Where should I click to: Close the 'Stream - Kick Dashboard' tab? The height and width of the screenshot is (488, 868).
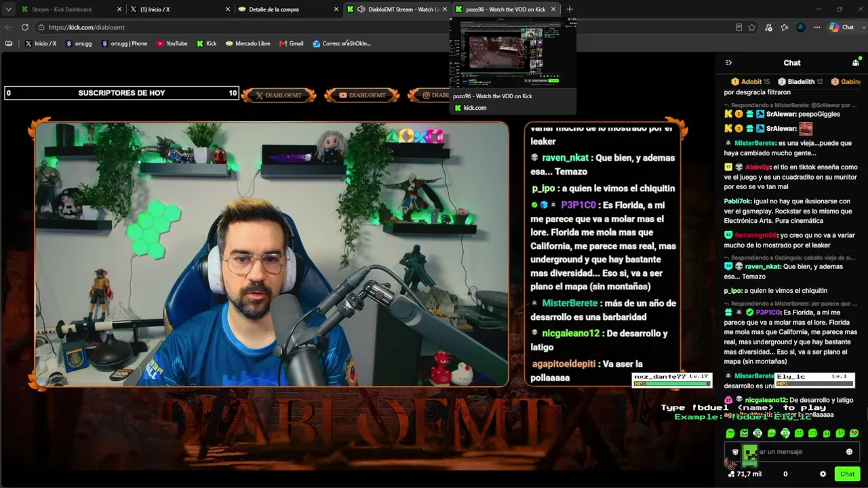click(119, 9)
